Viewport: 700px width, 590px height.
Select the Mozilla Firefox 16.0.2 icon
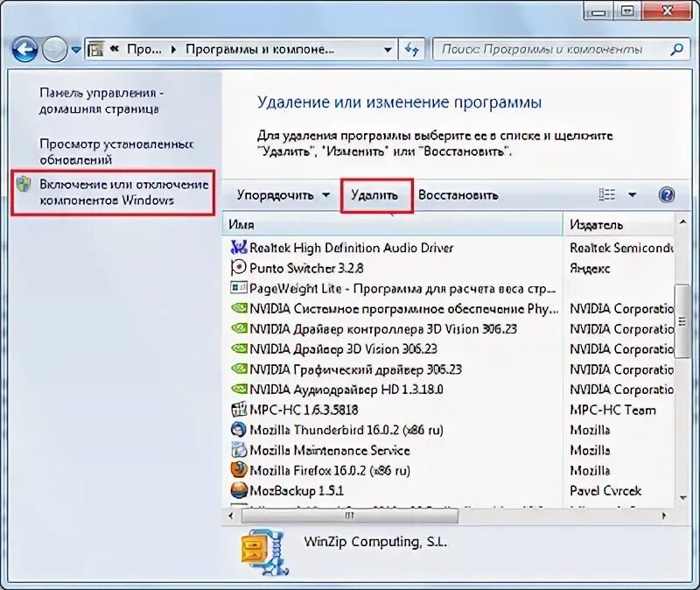239,470
